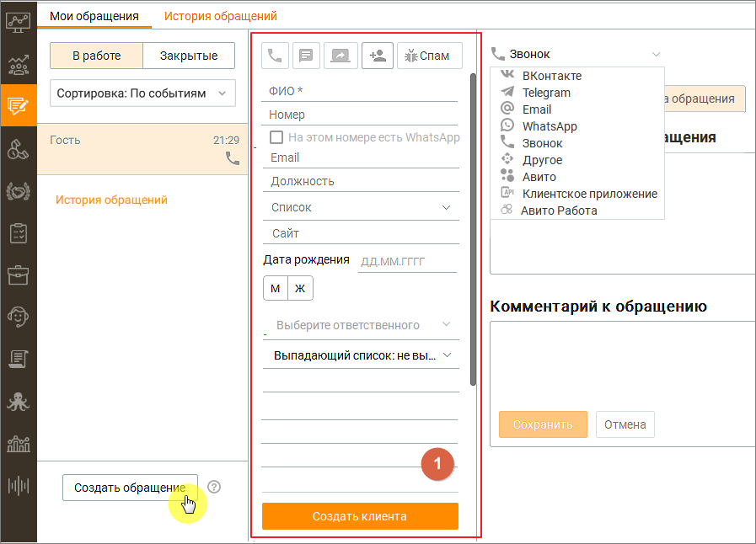The height and width of the screenshot is (544, 756).
Task: Click Создать обращение button
Action: (130, 488)
